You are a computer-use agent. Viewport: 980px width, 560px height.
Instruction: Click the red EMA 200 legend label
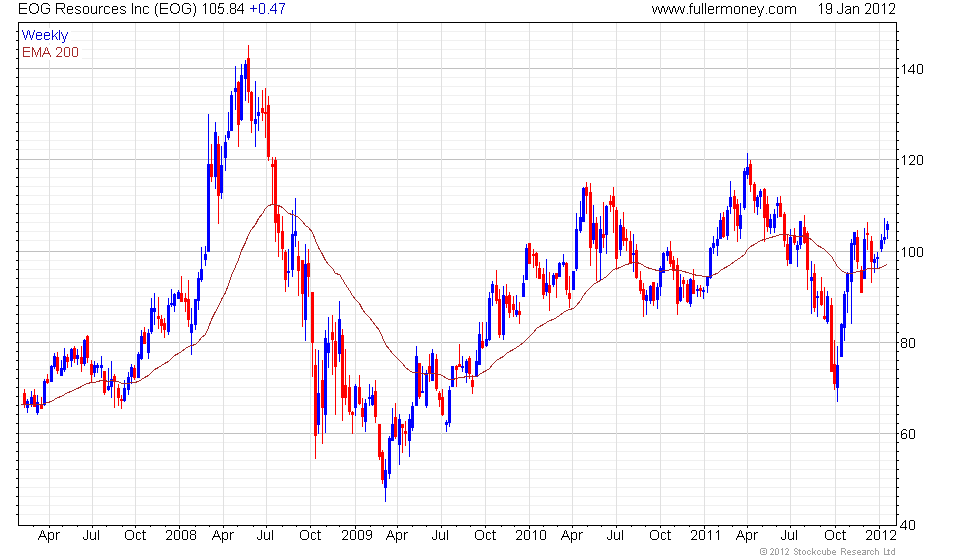point(50,52)
